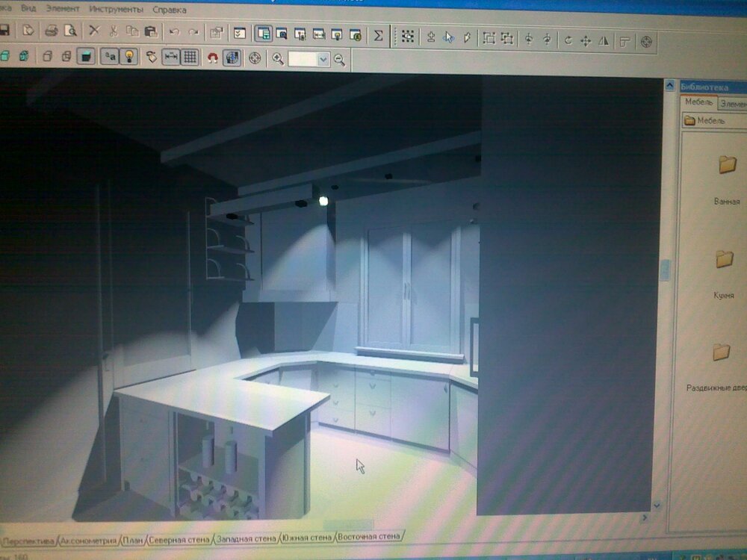This screenshot has width=747, height=560.
Task: Zoom in with the magnifier plus icon
Action: click(278, 58)
